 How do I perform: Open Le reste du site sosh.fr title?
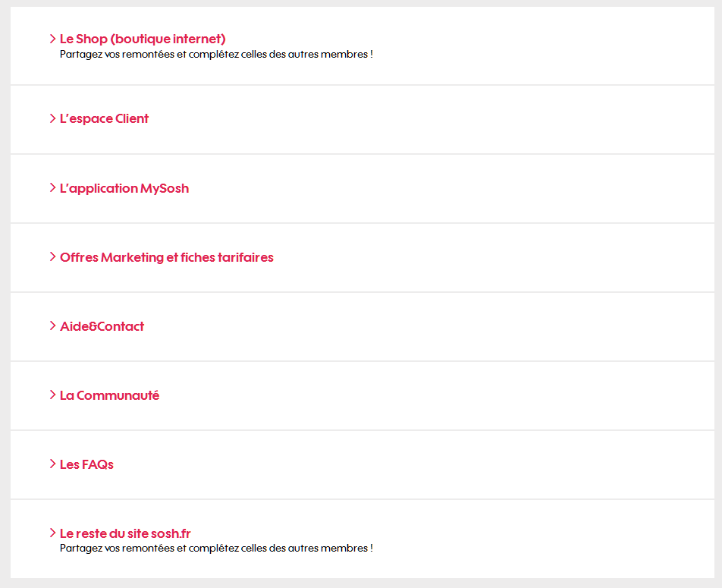(x=125, y=533)
